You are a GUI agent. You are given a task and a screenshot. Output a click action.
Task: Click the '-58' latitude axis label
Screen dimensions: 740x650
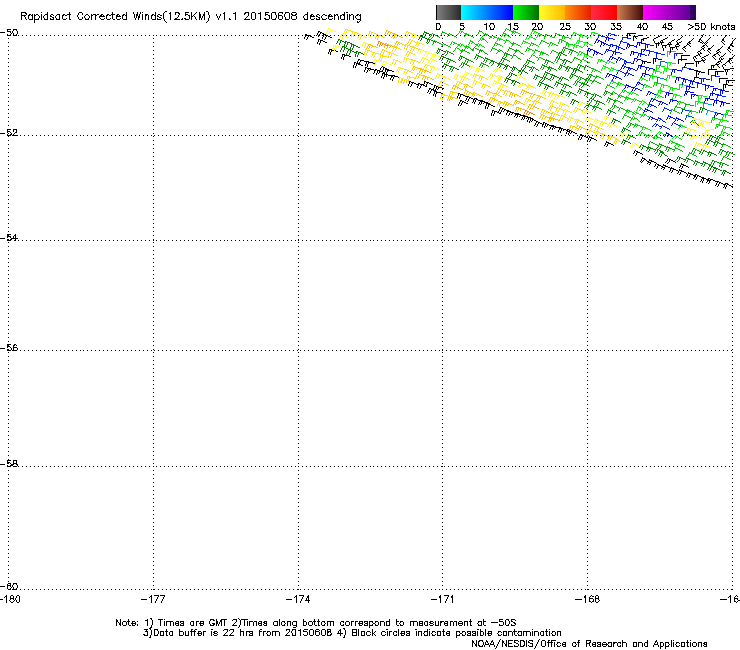click(9, 464)
